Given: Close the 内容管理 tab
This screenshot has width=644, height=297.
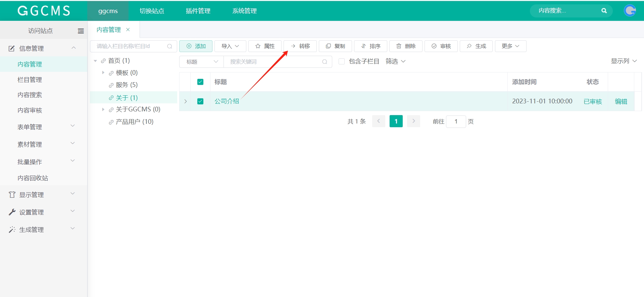Looking at the screenshot, I should 128,30.
